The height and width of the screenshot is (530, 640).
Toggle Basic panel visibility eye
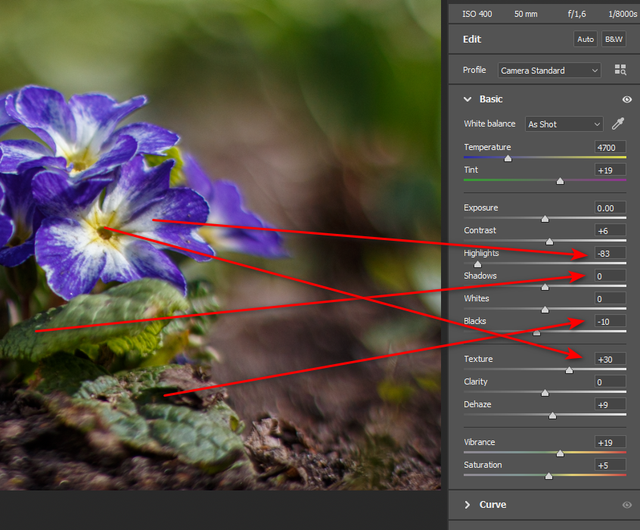click(627, 100)
